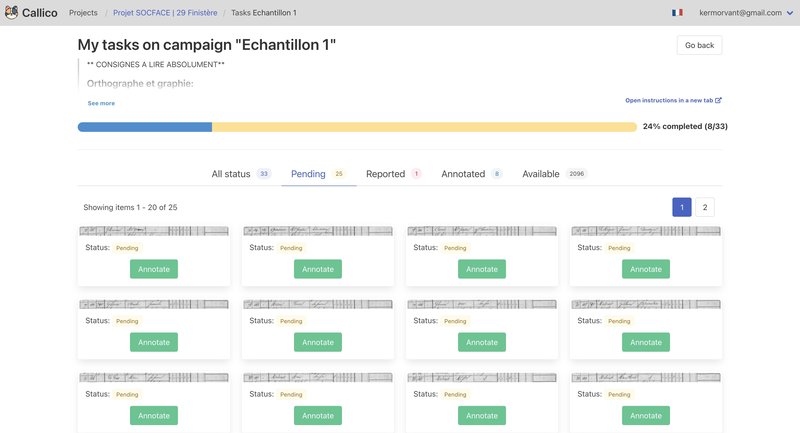800x433 pixels.
Task: Expand the account chevron next to kermorvant@gmail.com
Action: [790, 13]
